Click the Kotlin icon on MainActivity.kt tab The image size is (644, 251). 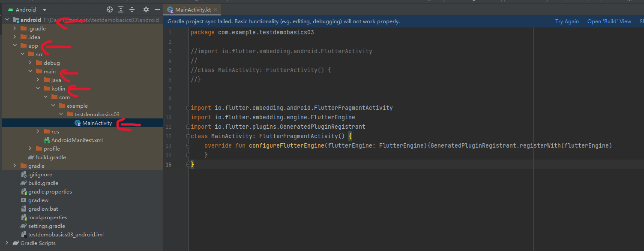click(170, 9)
